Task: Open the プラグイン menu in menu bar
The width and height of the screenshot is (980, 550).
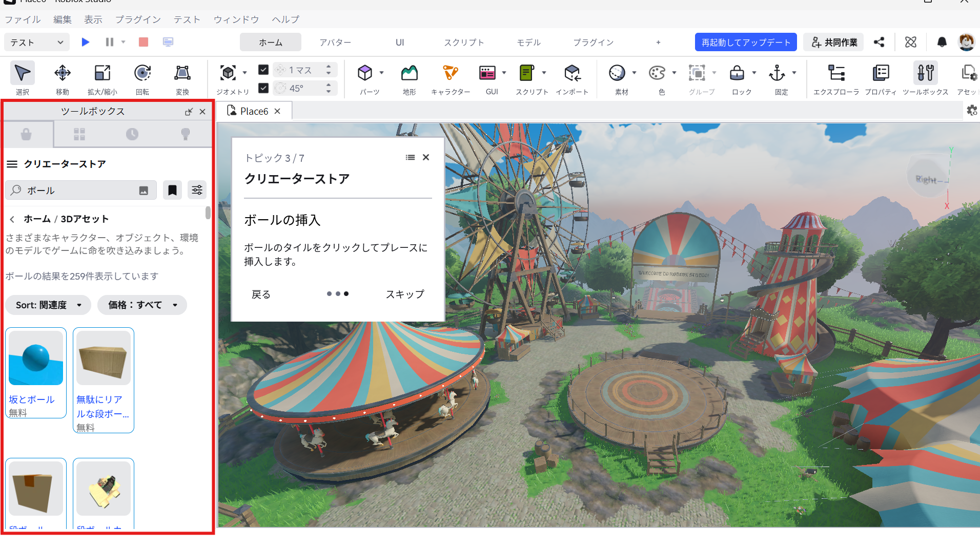Action: click(138, 19)
